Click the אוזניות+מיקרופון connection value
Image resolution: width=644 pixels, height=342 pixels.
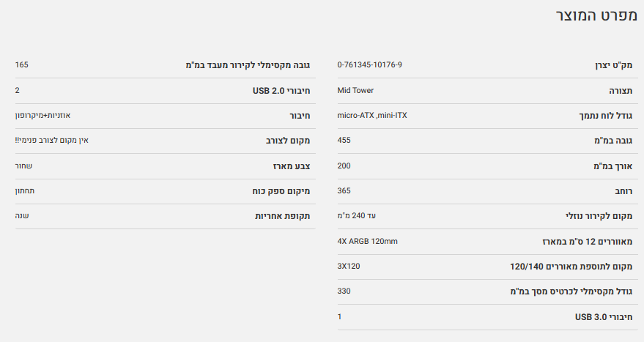click(42, 116)
